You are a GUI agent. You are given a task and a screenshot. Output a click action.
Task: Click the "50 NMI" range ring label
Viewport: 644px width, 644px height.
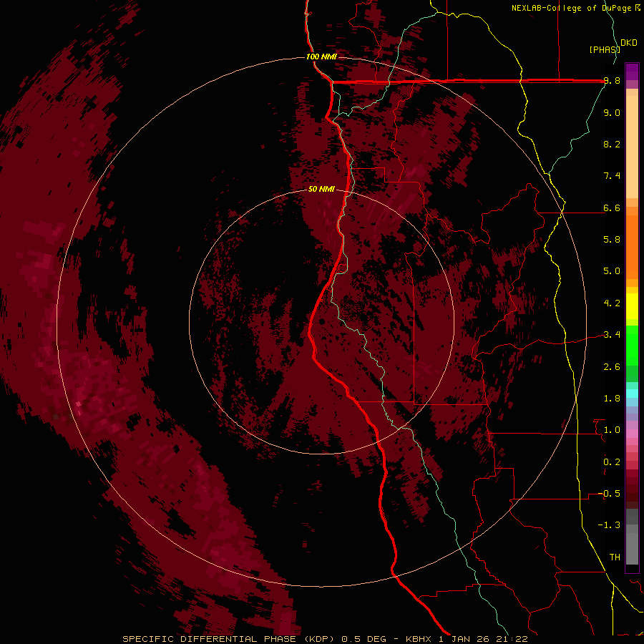[321, 189]
